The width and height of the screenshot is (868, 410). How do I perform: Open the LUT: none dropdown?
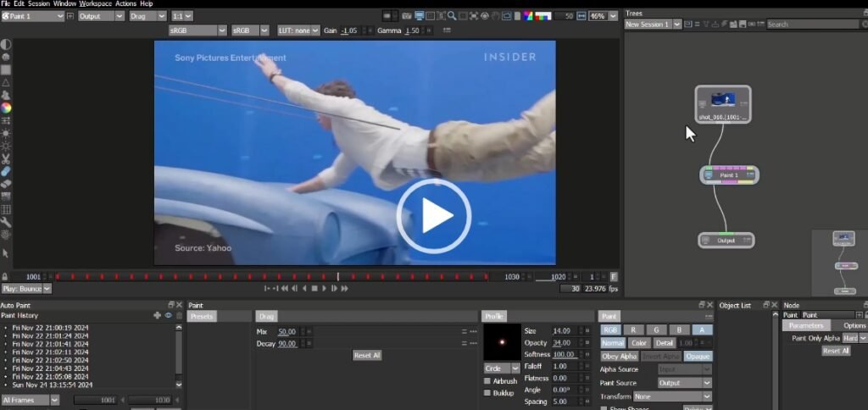coord(298,30)
